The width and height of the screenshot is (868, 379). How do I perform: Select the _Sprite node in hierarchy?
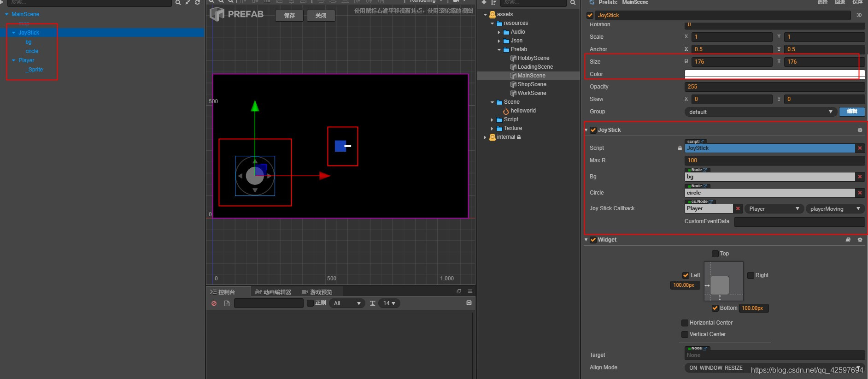(x=35, y=70)
